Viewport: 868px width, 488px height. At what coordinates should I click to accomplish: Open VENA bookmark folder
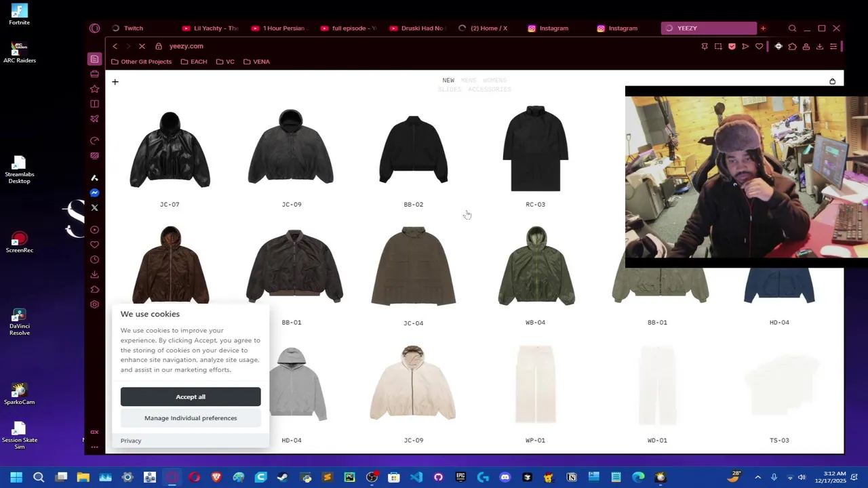[x=256, y=62]
